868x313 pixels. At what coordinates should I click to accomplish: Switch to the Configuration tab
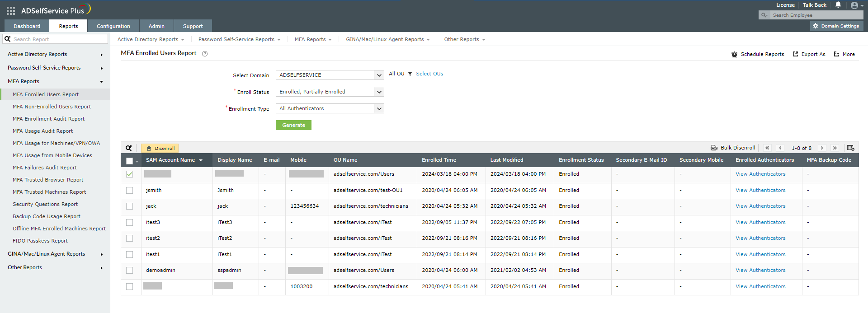click(x=113, y=26)
